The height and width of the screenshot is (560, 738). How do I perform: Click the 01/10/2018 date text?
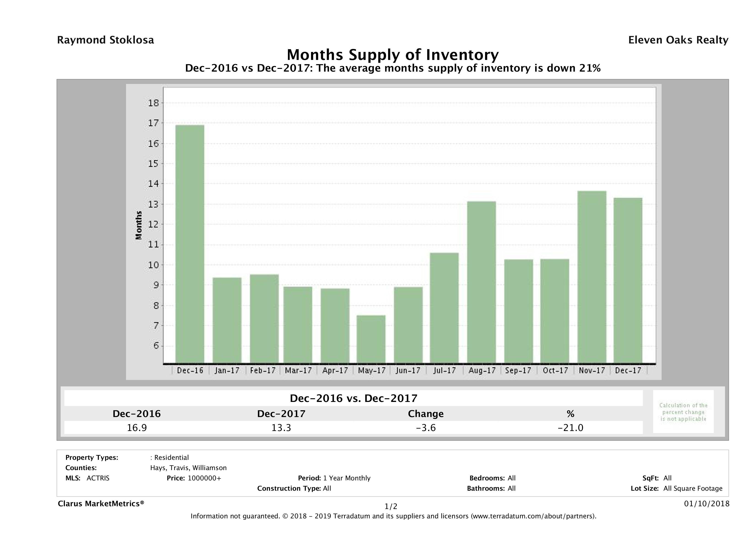point(707,503)
